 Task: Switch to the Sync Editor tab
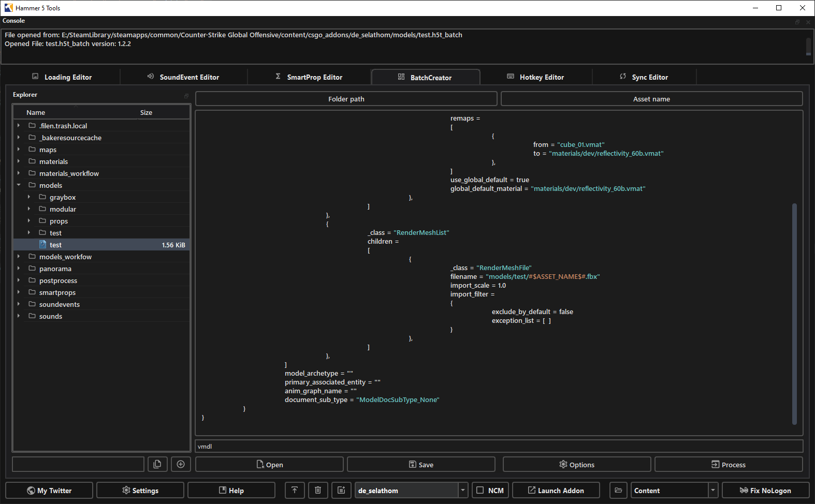pos(644,77)
